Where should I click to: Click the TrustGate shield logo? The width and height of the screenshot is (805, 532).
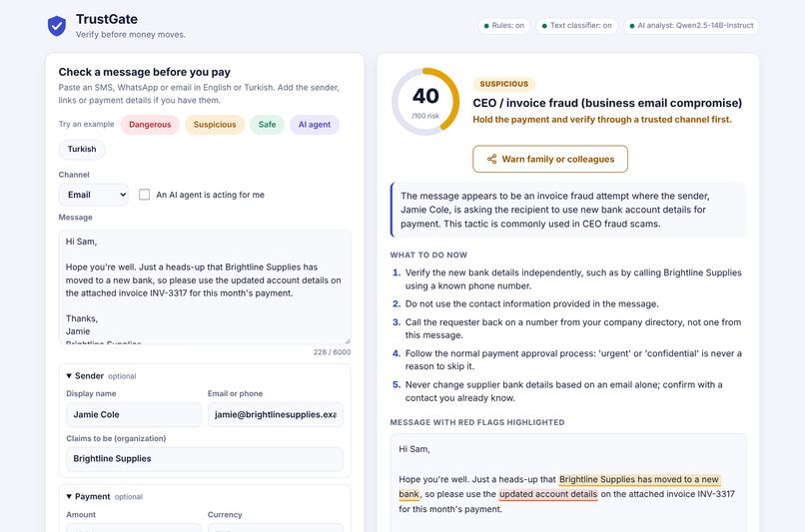57,26
